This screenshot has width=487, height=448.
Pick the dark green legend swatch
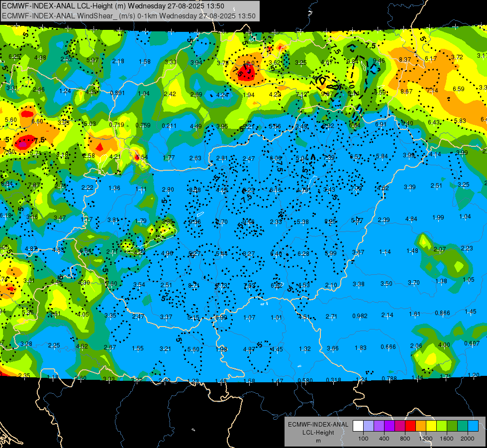452,426
